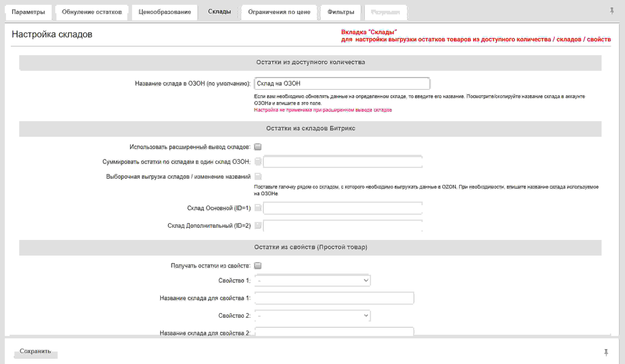Open Ограничения по цене tab
This screenshot has height=364, width=625.
pos(279,12)
